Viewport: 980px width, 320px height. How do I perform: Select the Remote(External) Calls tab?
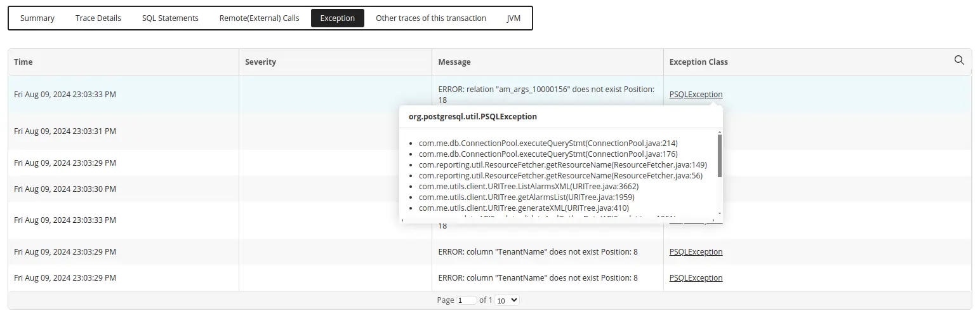pos(259,18)
